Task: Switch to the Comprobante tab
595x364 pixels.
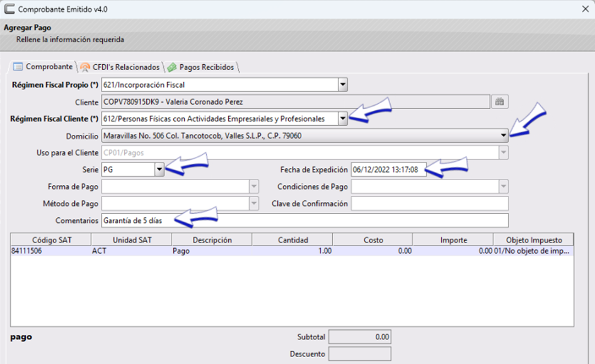Action: tap(43, 67)
